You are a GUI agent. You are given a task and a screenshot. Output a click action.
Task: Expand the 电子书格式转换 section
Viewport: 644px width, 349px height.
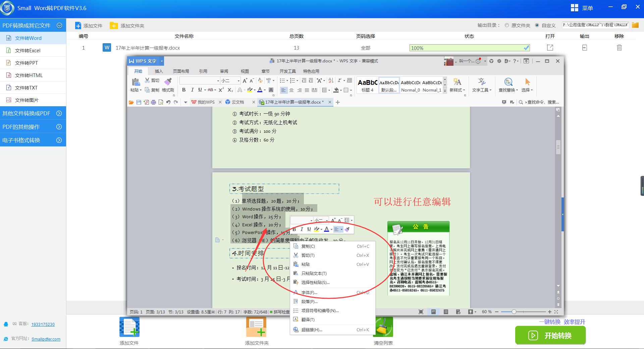tap(59, 140)
